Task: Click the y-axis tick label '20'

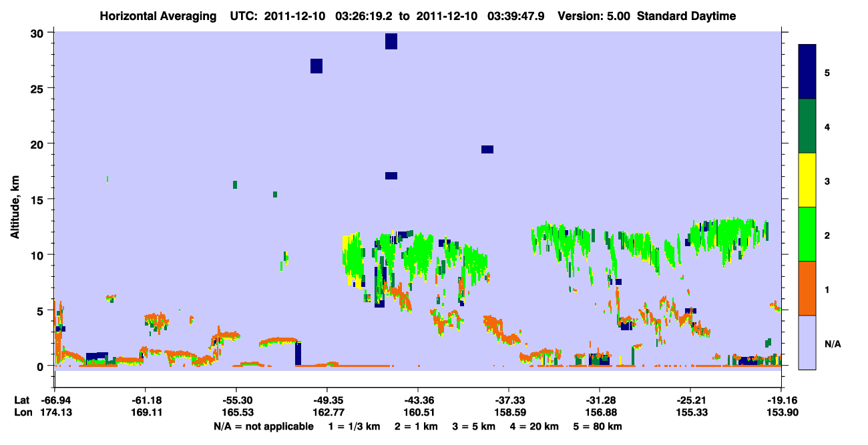Action: click(39, 143)
